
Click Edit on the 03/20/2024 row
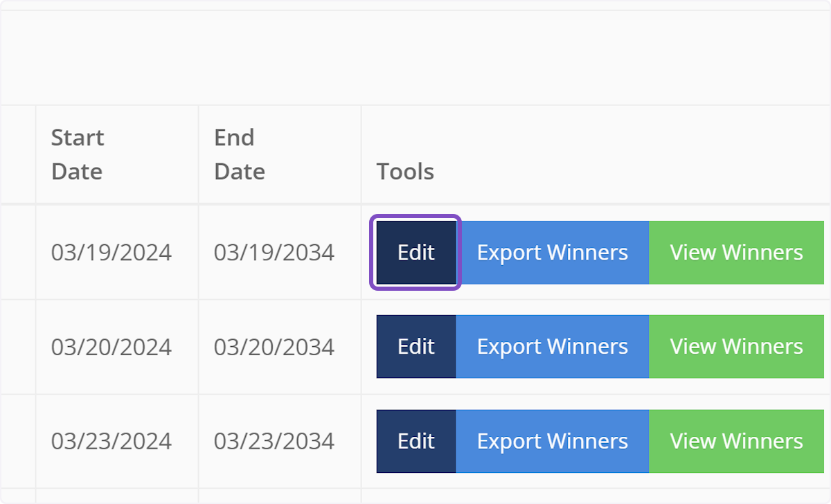coord(415,346)
